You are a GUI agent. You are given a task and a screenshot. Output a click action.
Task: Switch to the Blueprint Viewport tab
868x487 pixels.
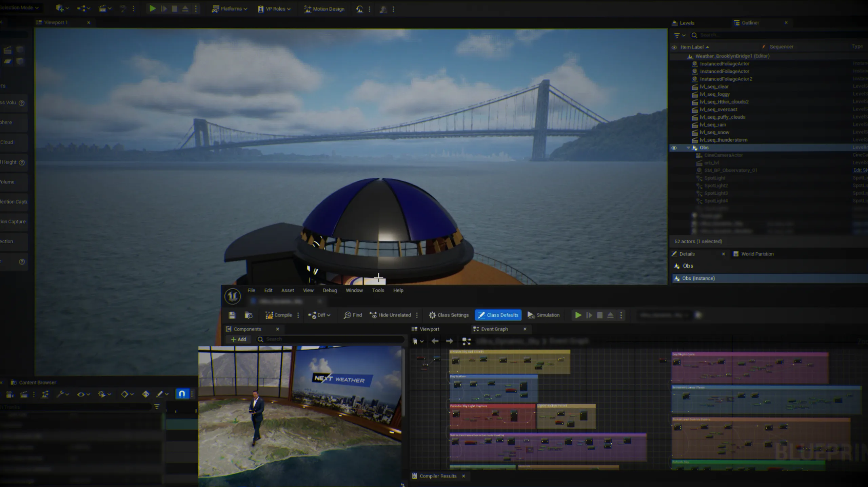pos(425,329)
